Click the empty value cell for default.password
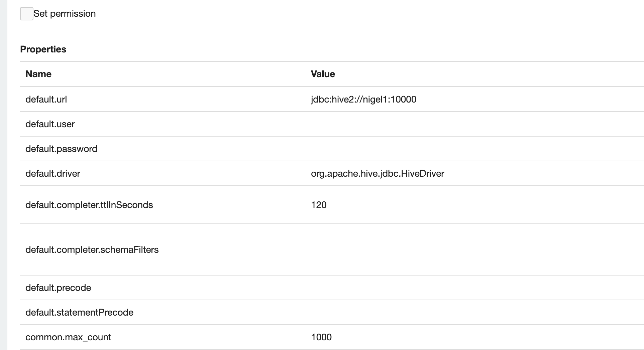The image size is (644, 350). [x=475, y=149]
